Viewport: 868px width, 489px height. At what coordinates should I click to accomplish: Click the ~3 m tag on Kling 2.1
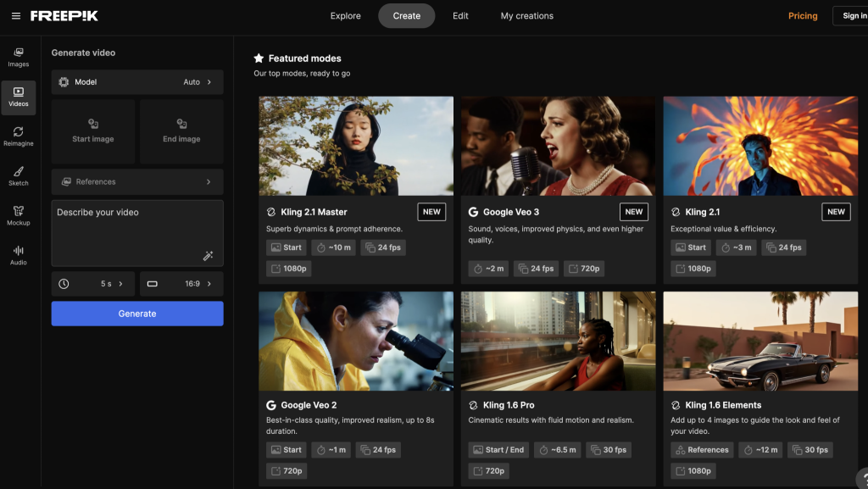737,247
